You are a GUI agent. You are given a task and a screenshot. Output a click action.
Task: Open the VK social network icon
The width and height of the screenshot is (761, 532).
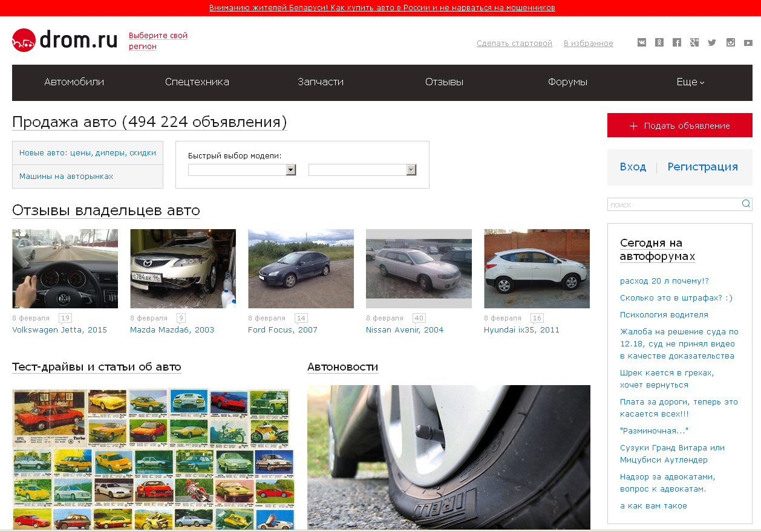(642, 42)
